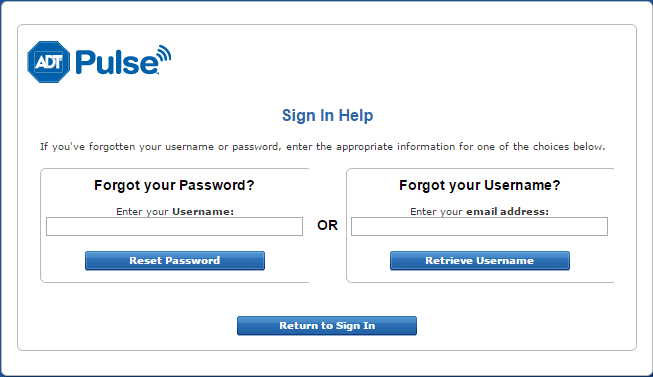Select the Forgot your Password? heading
653x377 pixels.
click(x=174, y=185)
